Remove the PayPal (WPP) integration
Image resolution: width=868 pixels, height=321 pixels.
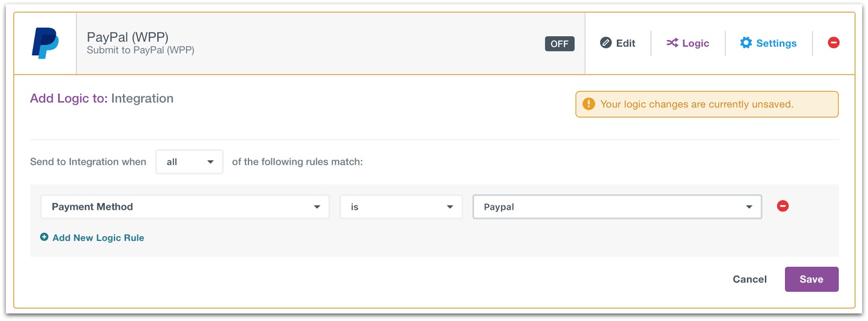[834, 43]
